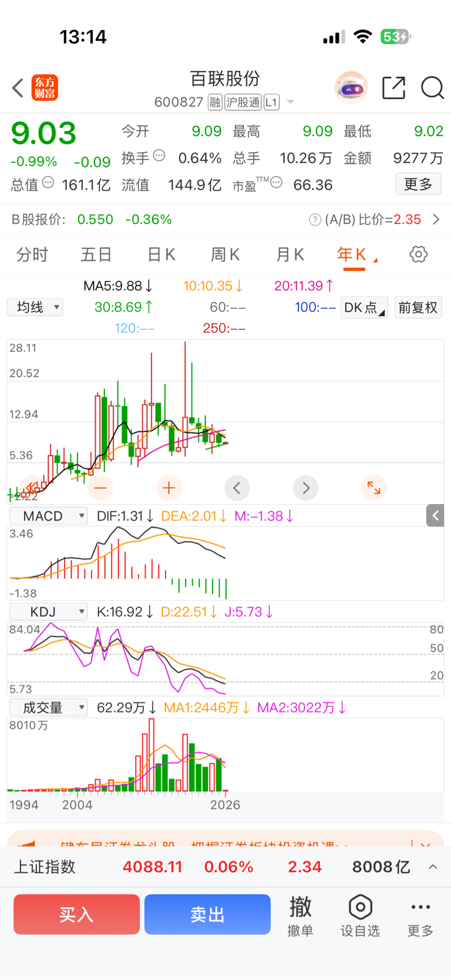The image size is (451, 980).
Task: Close the promotional banner
Action: pos(425,845)
